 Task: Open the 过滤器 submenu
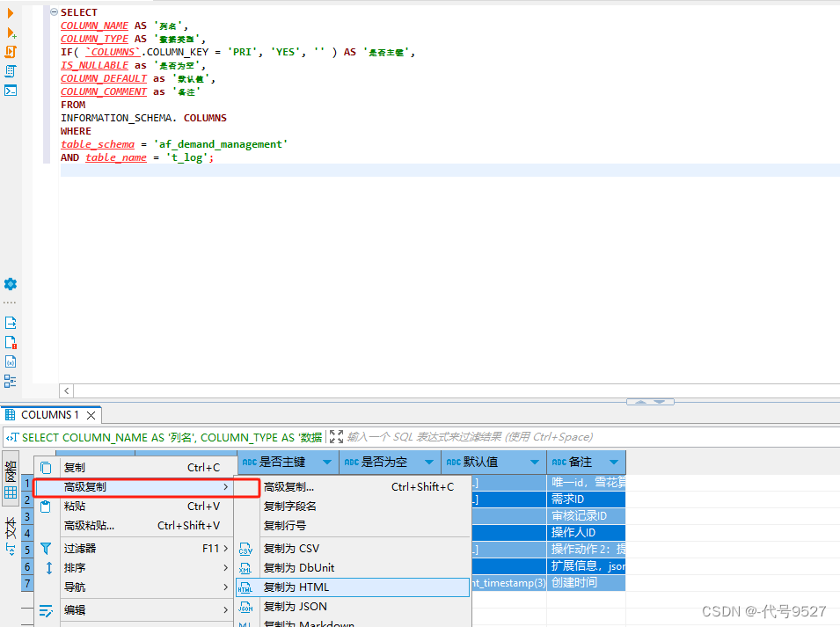135,548
